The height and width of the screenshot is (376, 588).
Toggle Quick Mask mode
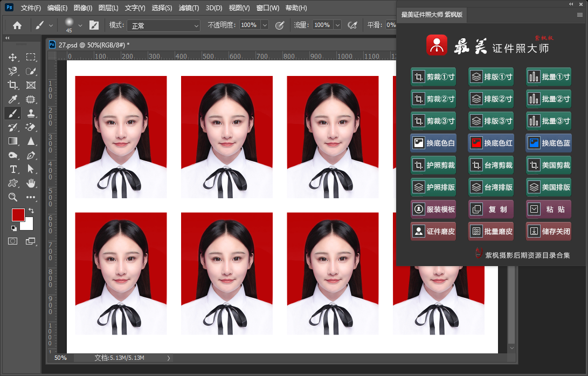[13, 241]
